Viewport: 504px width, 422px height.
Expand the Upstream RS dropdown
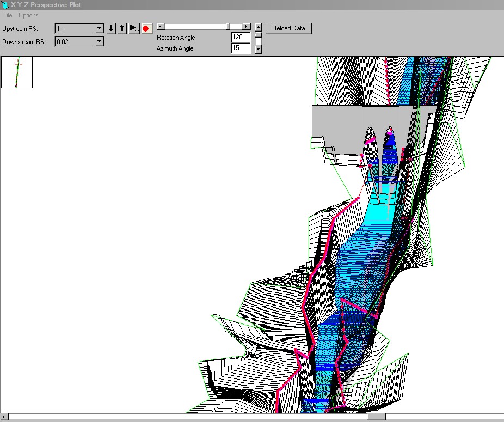coord(99,29)
